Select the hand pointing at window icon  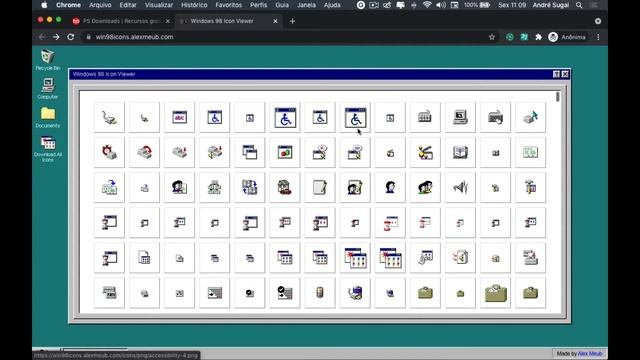click(x=425, y=258)
